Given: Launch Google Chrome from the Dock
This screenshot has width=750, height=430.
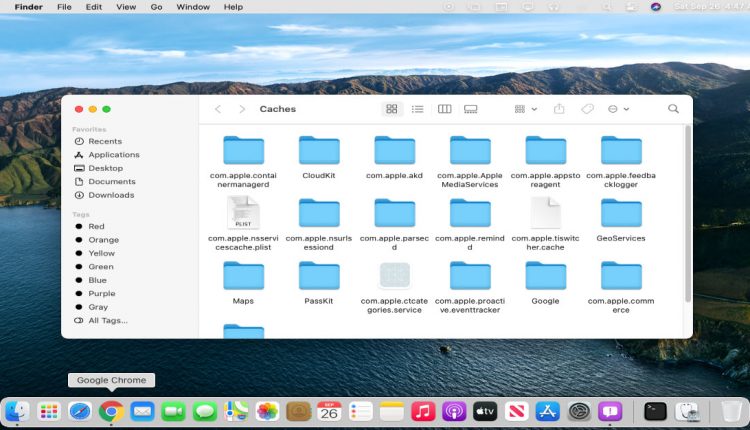Looking at the screenshot, I should [111, 411].
